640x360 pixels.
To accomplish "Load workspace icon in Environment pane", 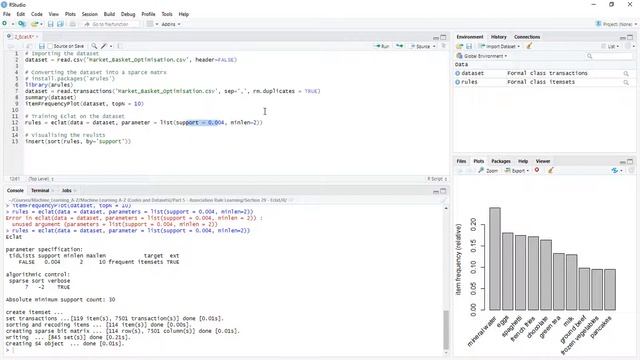I will 460,46.
